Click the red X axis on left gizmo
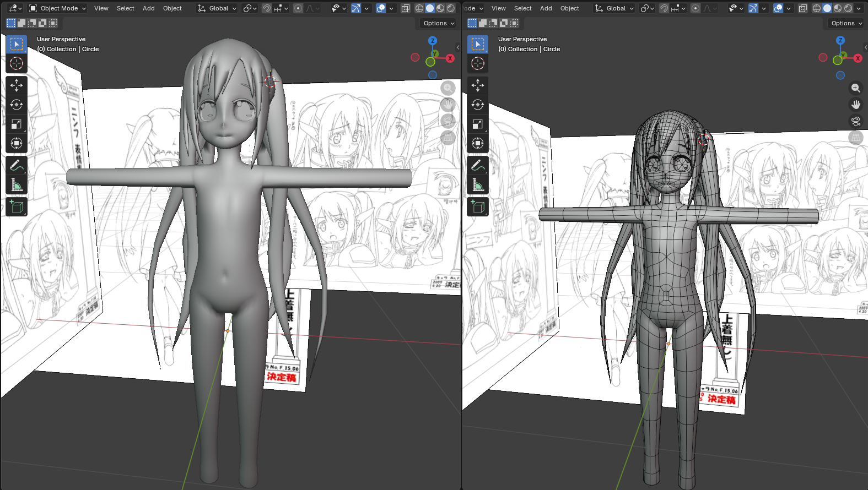 click(450, 58)
